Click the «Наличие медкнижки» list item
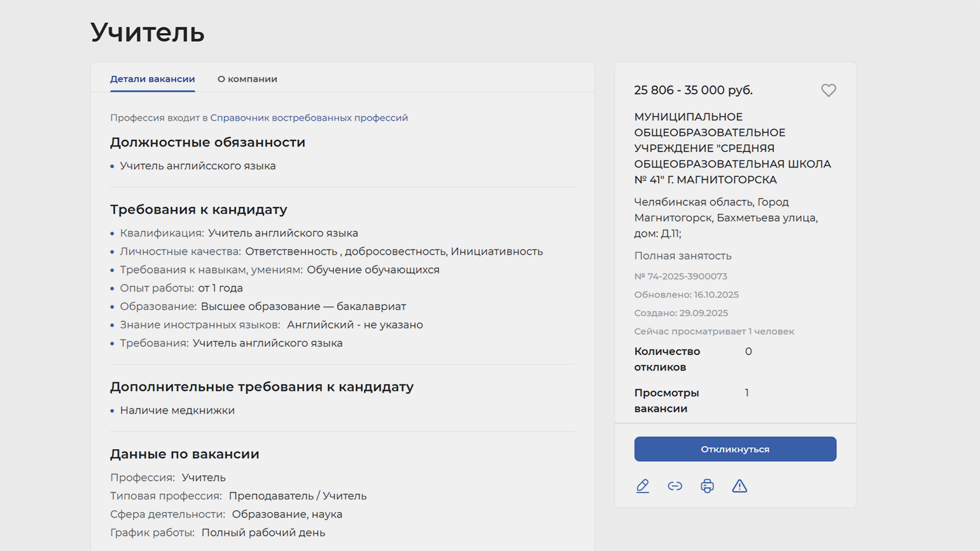This screenshot has width=980, height=551. coord(177,410)
